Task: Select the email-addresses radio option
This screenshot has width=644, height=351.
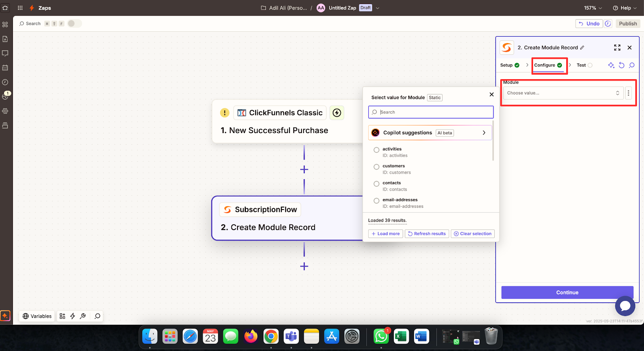Action: [376, 201]
